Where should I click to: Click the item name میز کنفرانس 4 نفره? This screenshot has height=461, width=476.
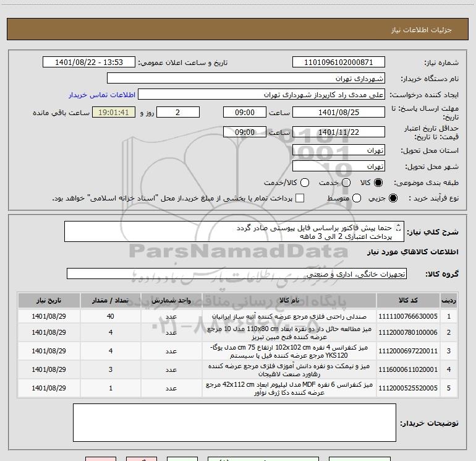[289, 351]
